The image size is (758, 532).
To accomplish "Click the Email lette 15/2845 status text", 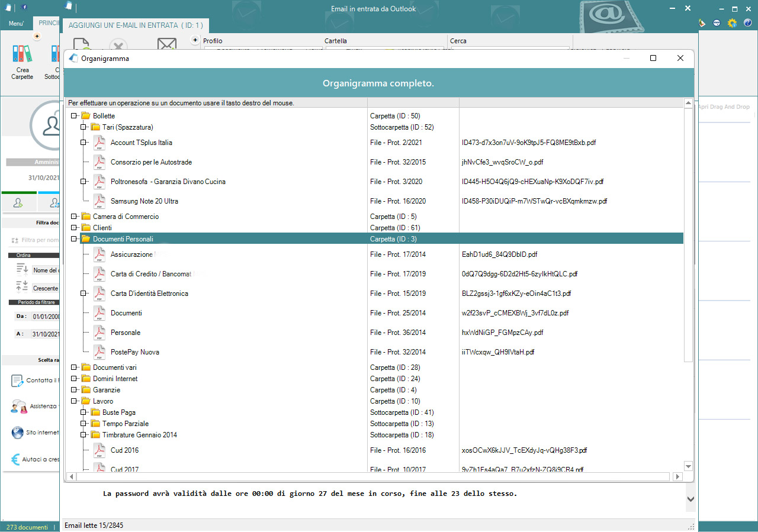I will 94,525.
